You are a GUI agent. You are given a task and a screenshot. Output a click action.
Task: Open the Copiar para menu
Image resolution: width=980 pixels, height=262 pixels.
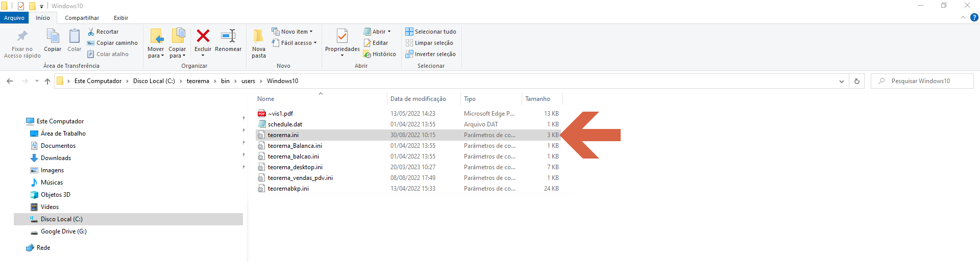pos(178,44)
